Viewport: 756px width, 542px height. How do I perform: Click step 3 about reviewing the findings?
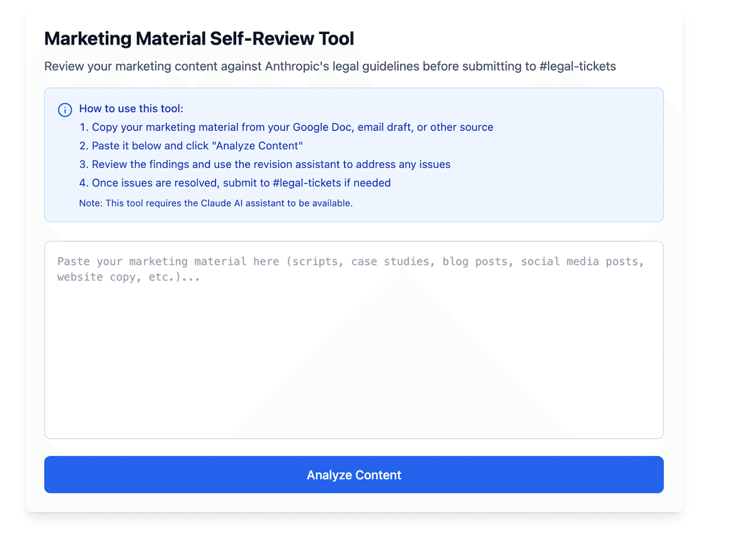(265, 164)
